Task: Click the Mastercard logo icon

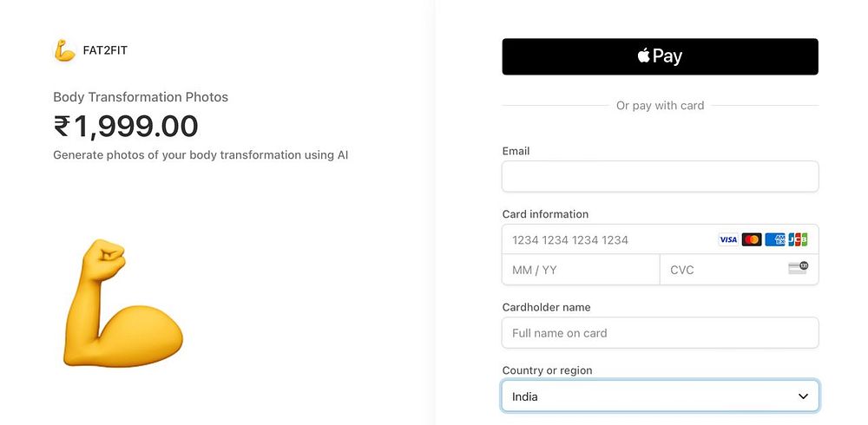Action: pyautogui.click(x=752, y=239)
